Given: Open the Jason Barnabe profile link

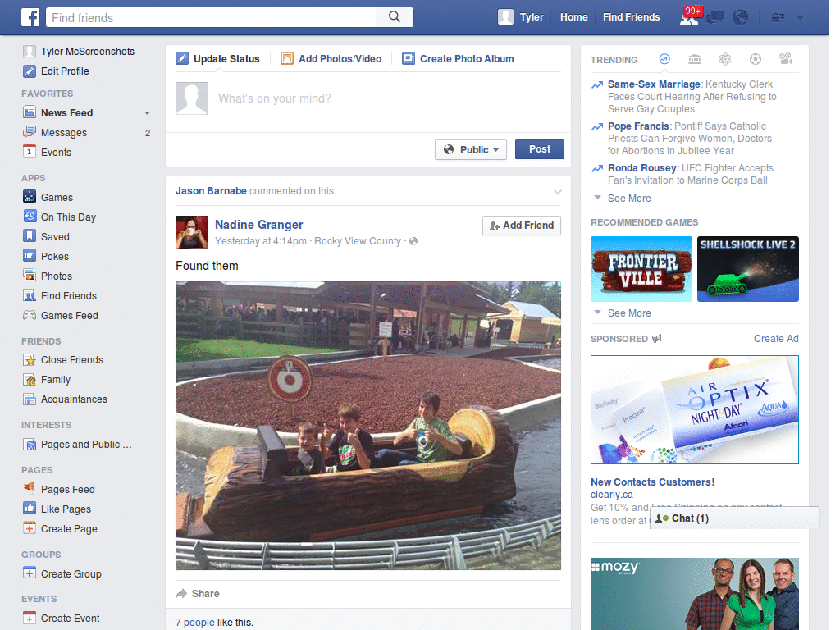Looking at the screenshot, I should click(x=211, y=190).
